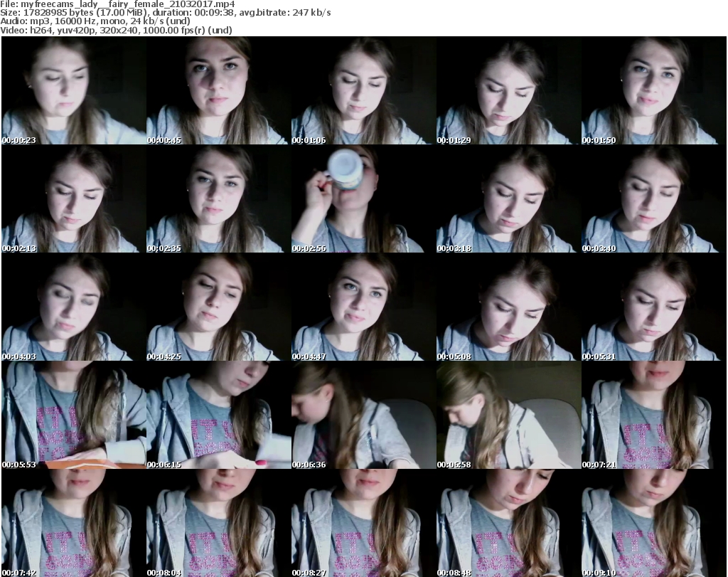Choose the thumbnail at 00:05:53
The height and width of the screenshot is (577, 728).
pyautogui.click(x=74, y=415)
